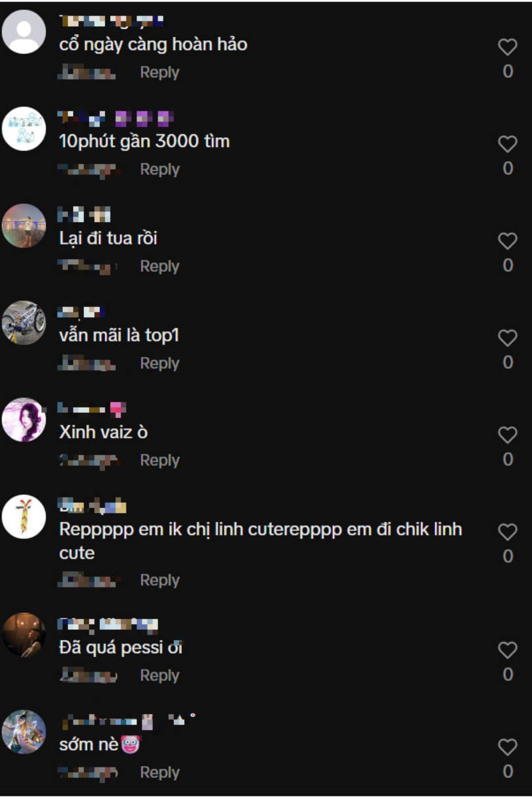Open username above "Đã quá pessi ơi"
This screenshot has height=798, width=532.
coord(108,625)
